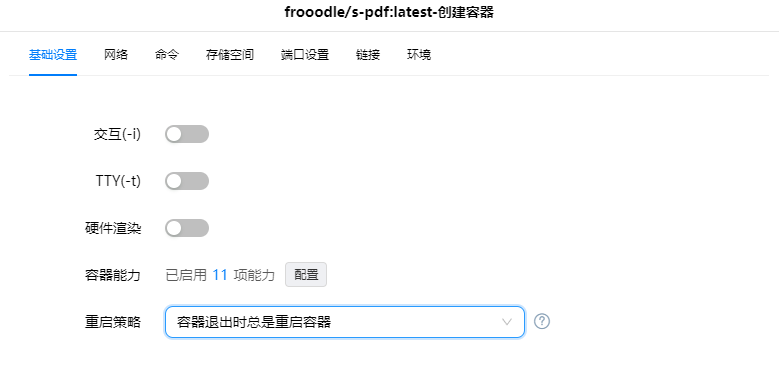The image size is (779, 380).
Task: Click the frooodle/s-pdf:latest-创建容器 title
Action: [x=389, y=12]
